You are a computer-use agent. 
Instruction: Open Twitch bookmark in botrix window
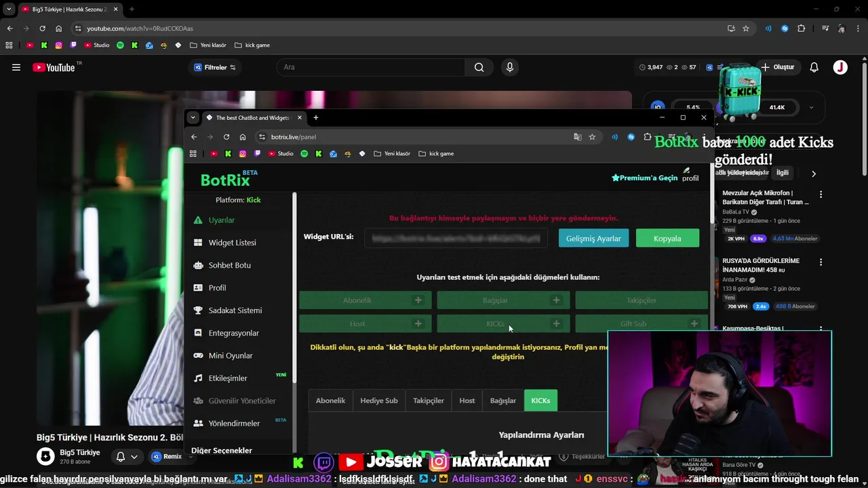tap(257, 154)
